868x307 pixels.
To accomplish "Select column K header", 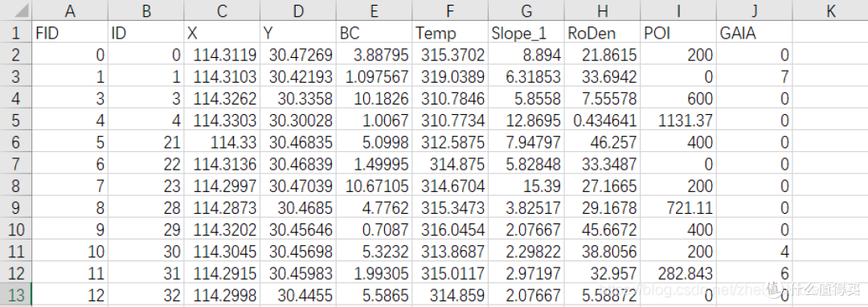I will (829, 10).
